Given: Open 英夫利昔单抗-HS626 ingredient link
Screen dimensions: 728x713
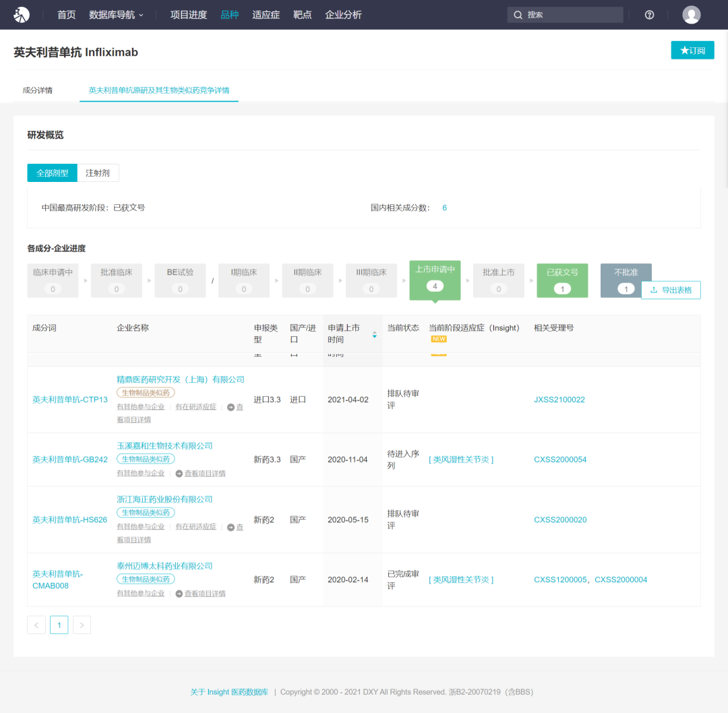Looking at the screenshot, I should [x=69, y=520].
